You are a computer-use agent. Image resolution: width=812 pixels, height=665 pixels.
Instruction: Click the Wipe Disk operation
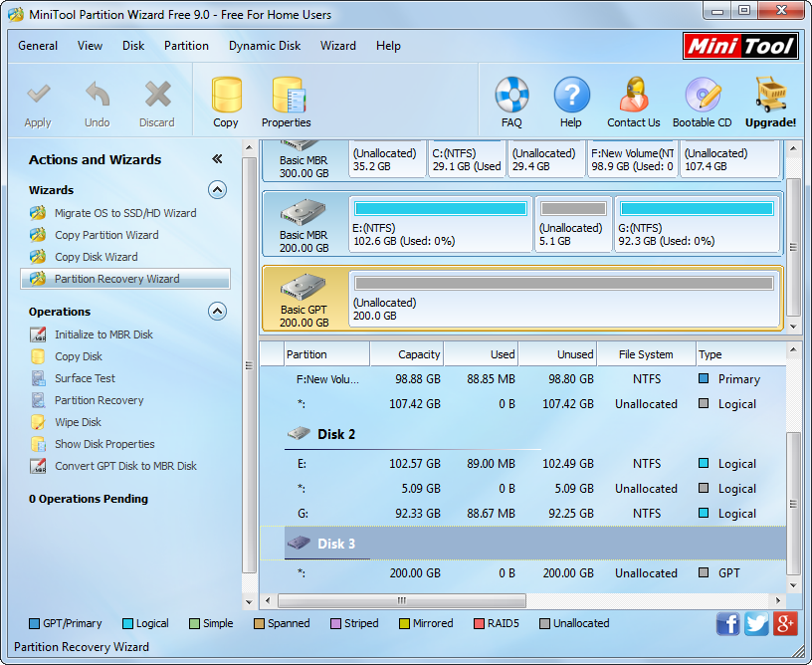point(79,422)
